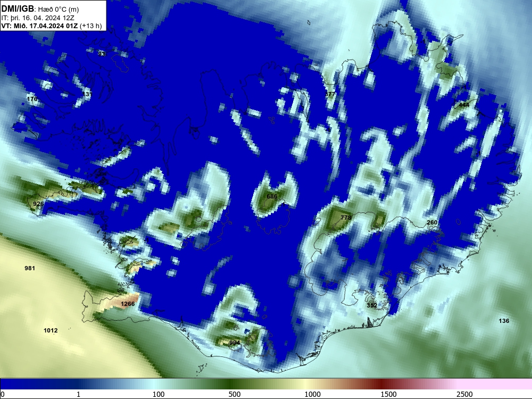Select the 1500 tick on colour scale
Image resolution: width=532 pixels, height=399 pixels.
[388, 394]
